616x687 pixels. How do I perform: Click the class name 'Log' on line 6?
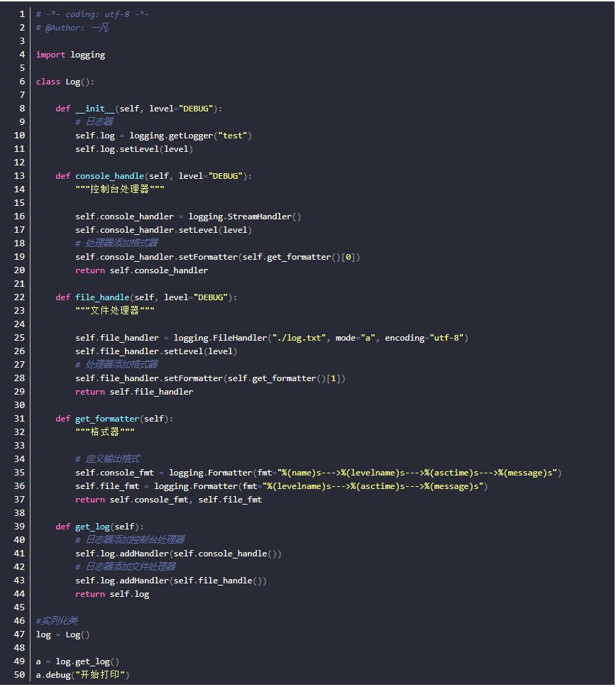pyautogui.click(x=73, y=82)
